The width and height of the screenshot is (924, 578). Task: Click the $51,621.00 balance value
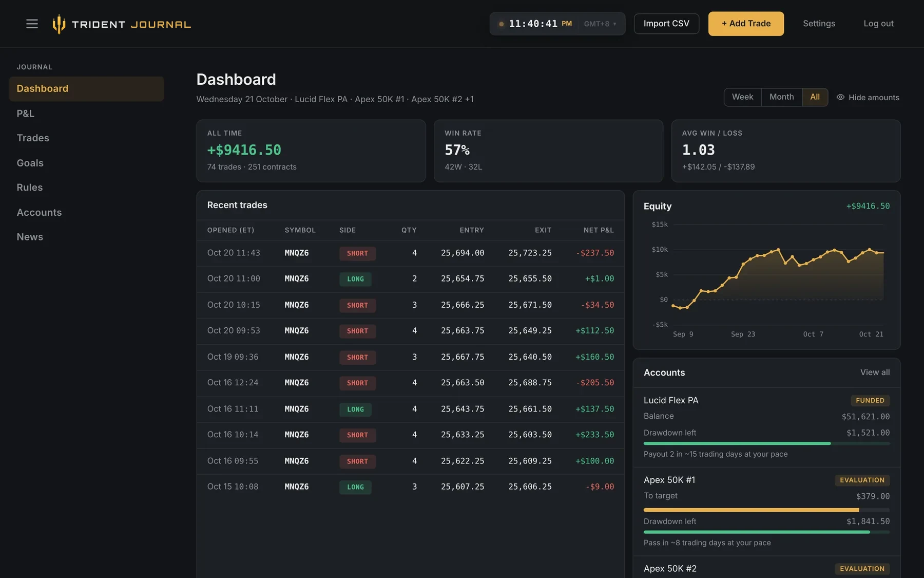point(865,417)
